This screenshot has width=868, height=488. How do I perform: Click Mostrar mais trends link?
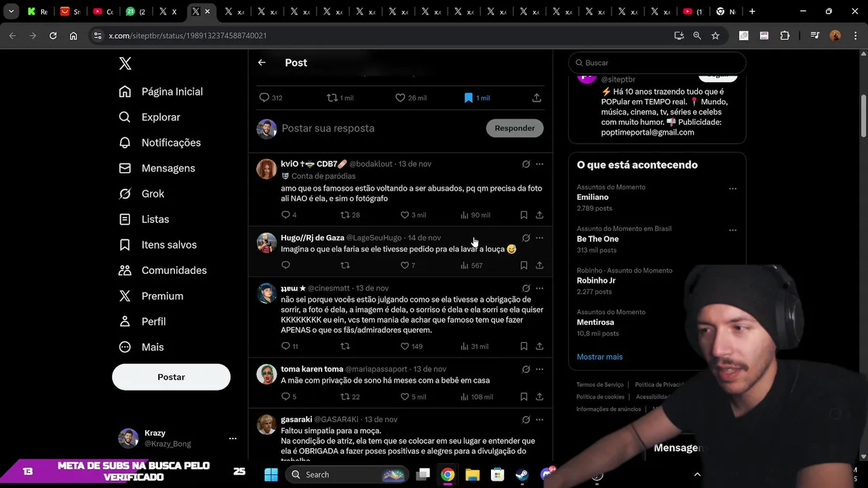(599, 357)
